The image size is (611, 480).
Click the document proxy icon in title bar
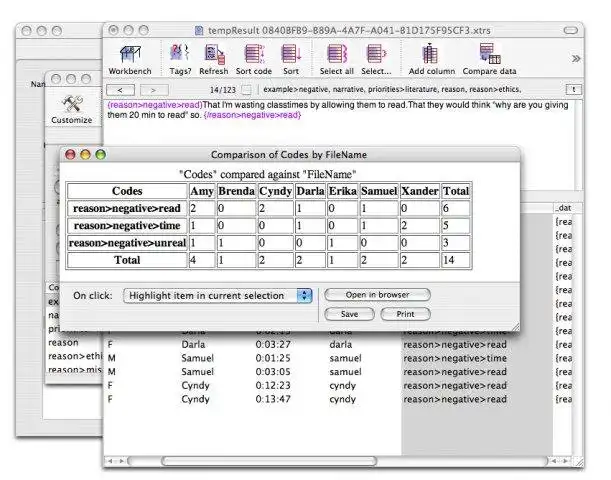tap(199, 30)
